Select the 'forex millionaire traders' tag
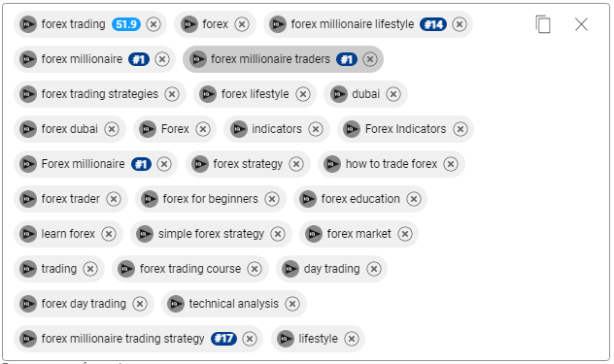614x364 pixels. click(270, 59)
